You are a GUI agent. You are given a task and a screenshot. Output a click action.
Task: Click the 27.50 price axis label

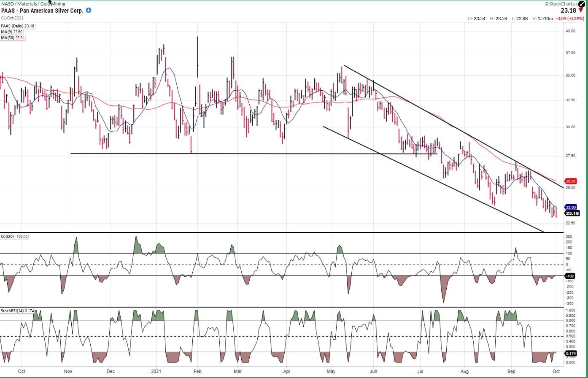coord(571,156)
